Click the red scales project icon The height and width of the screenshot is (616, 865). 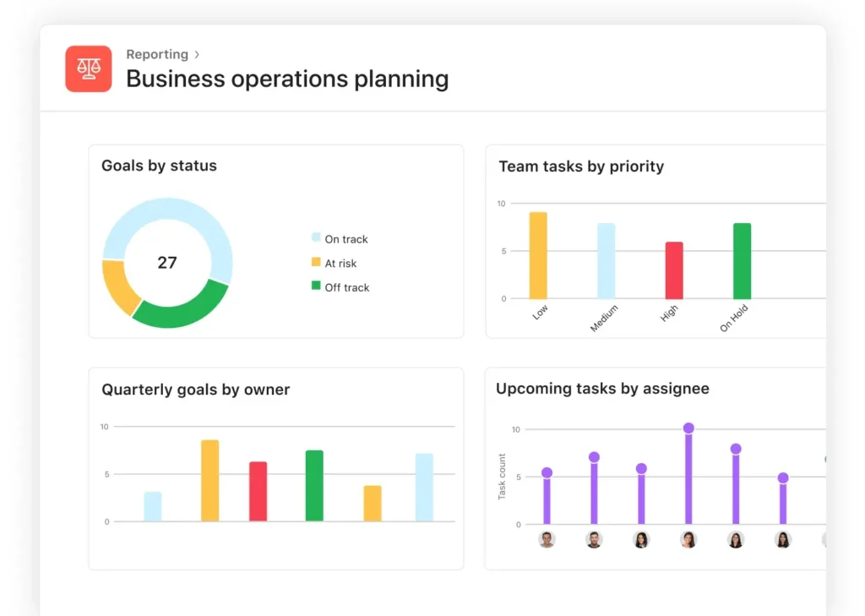[88, 68]
